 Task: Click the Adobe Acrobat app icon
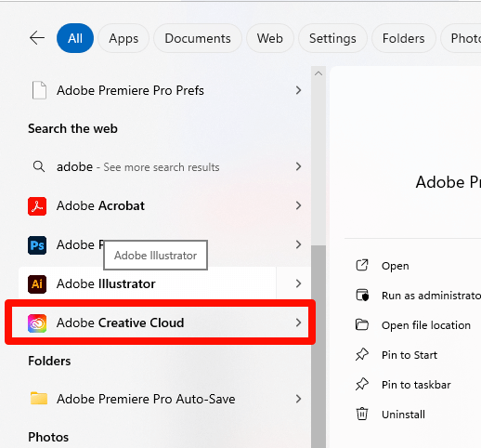37,206
